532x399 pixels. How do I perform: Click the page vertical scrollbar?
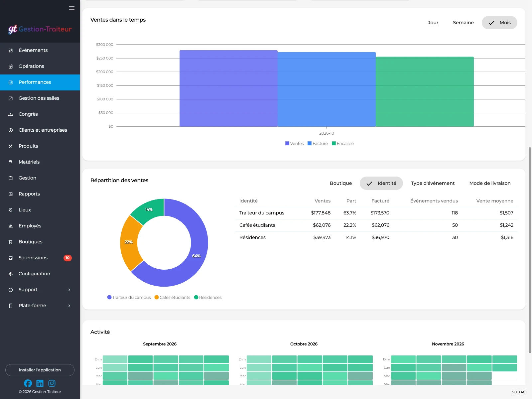tap(530, 250)
